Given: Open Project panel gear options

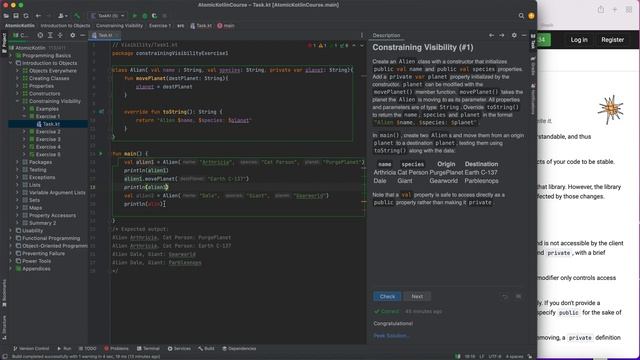Looking at the screenshot, I should (73, 36).
